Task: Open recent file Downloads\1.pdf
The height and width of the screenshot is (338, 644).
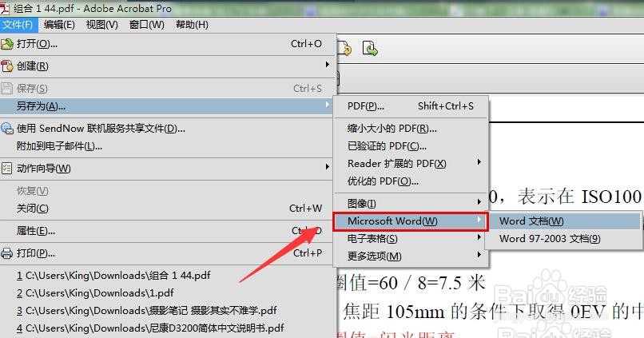Action: point(95,292)
